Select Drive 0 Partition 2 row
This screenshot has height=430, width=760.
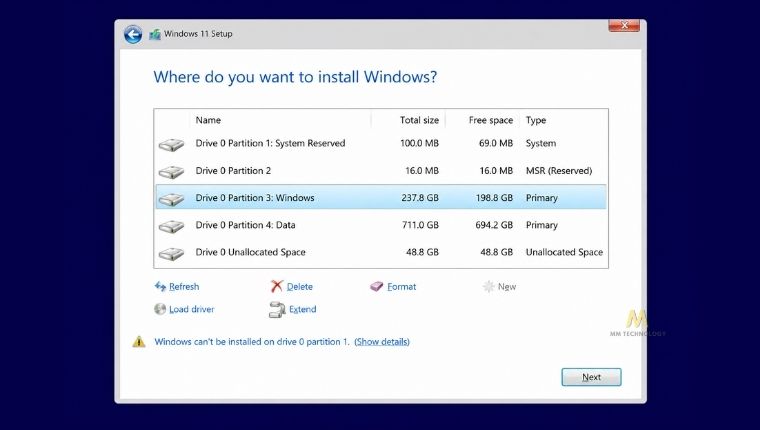(381, 171)
